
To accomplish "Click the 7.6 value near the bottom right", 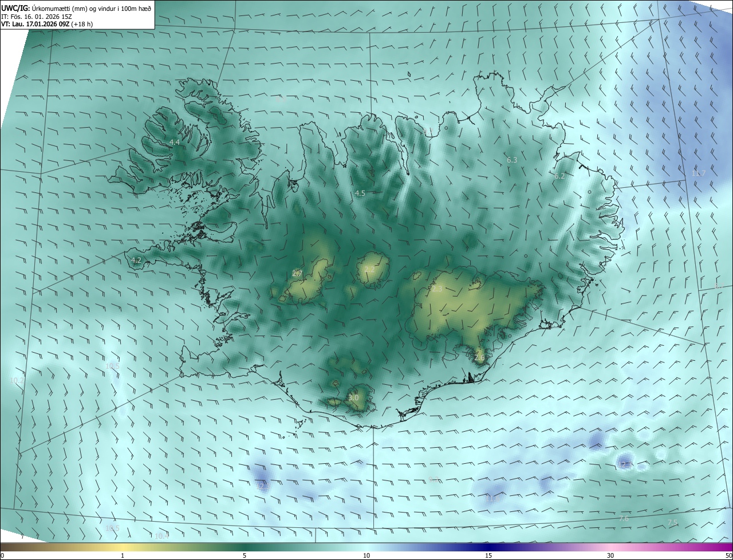I will point(624,518).
